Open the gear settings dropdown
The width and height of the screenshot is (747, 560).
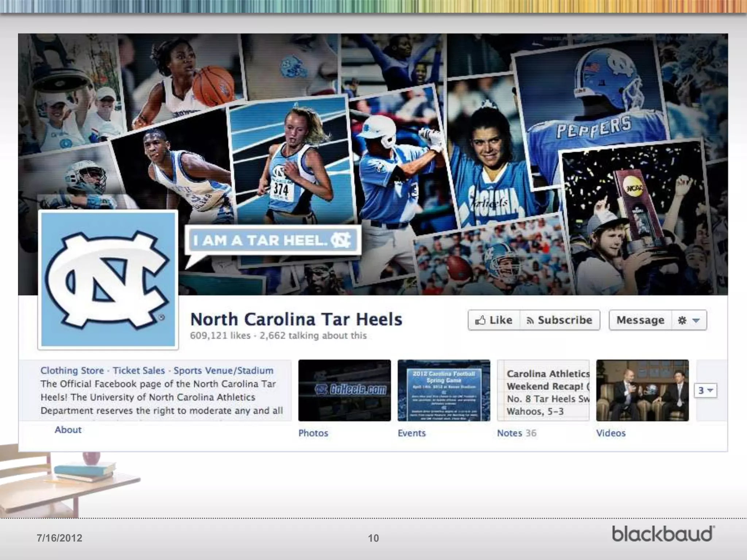689,320
